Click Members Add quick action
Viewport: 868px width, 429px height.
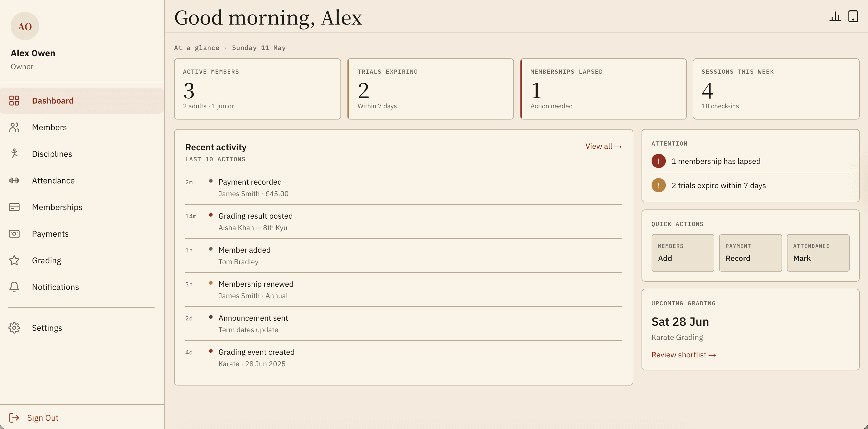(683, 253)
